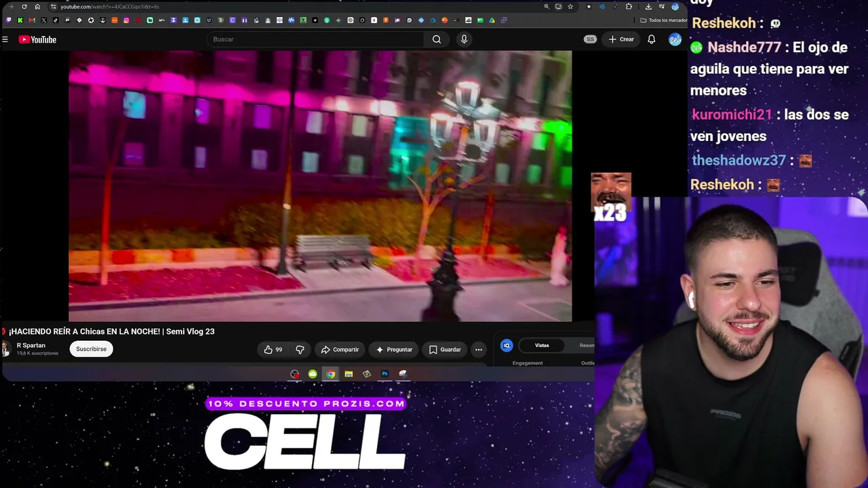868x488 pixels.
Task: Open the media controls playlist icon
Action: 662,7
